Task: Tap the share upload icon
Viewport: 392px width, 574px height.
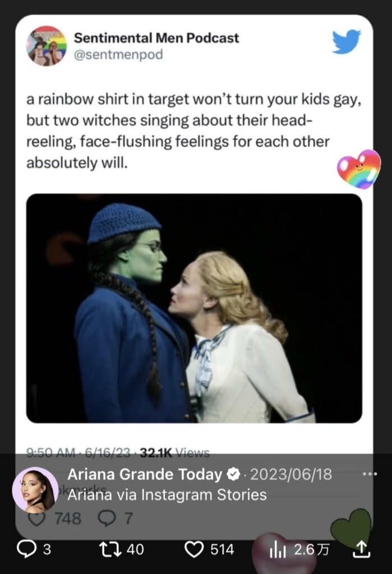Action: [363, 550]
